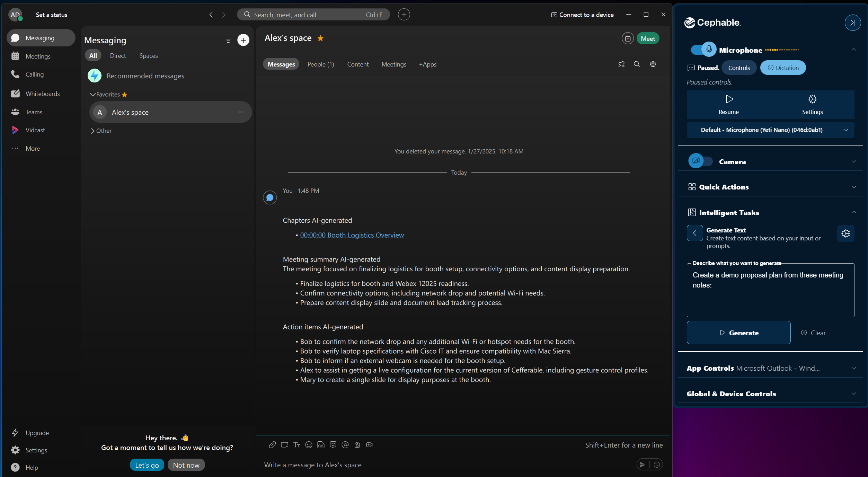Image resolution: width=868 pixels, height=477 pixels.
Task: Open Booth Logistics Overview chapter link
Action: (x=352, y=235)
